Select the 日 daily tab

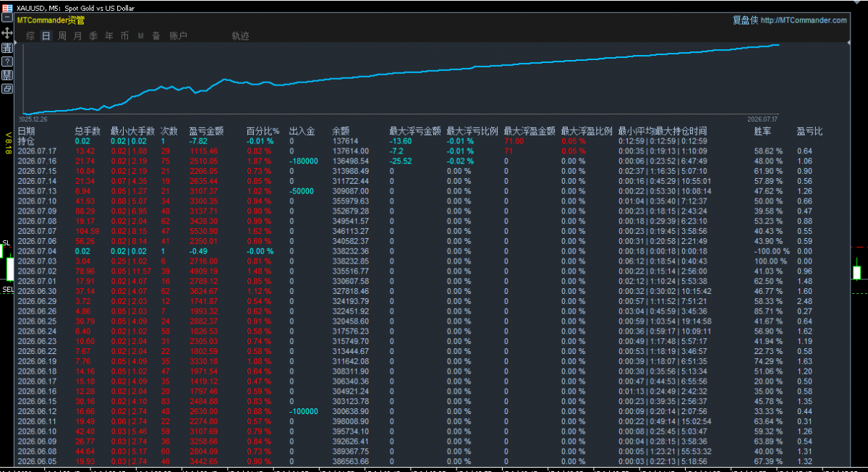46,35
